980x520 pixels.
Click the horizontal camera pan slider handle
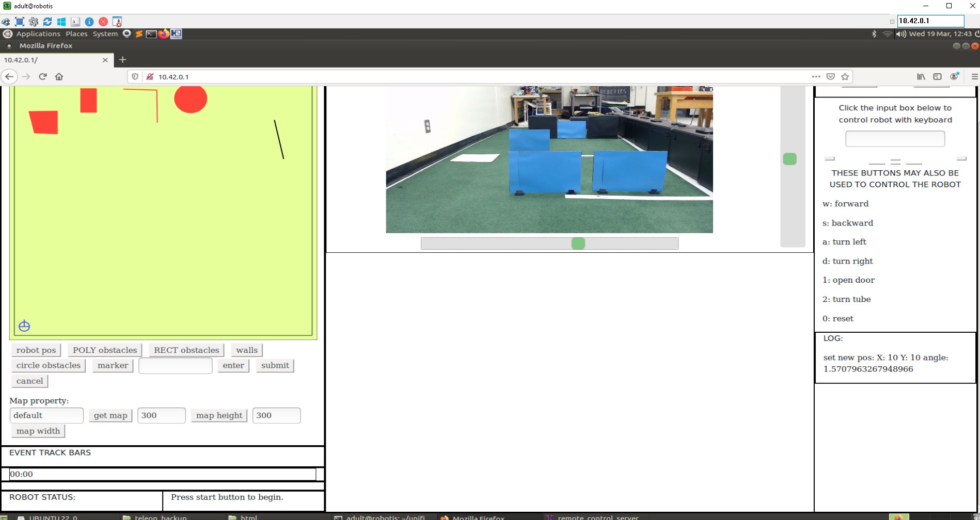pos(578,243)
